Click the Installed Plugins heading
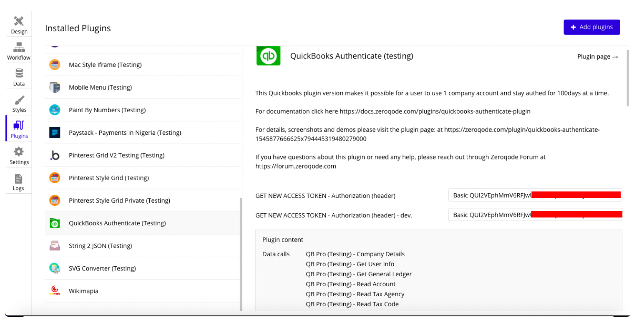 click(78, 28)
